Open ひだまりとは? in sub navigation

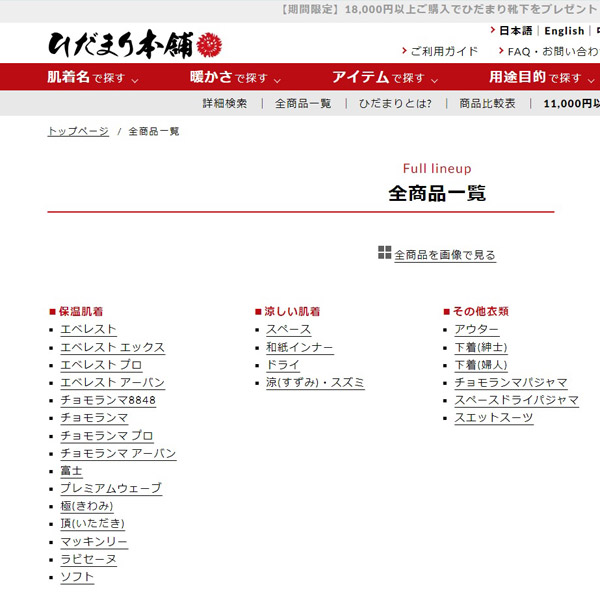pyautogui.click(x=395, y=103)
